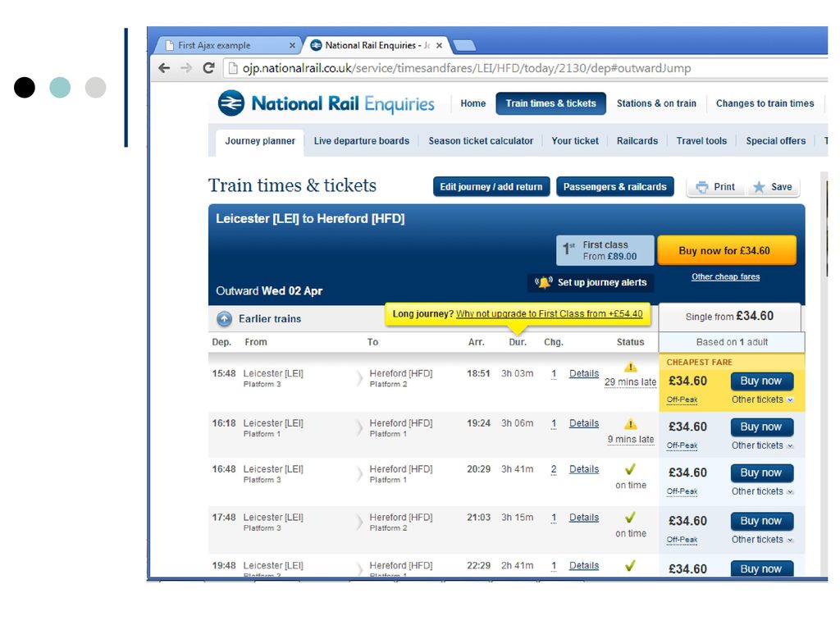The height and width of the screenshot is (630, 840).
Task: Click the Other cheap fares link
Action: coord(725,277)
